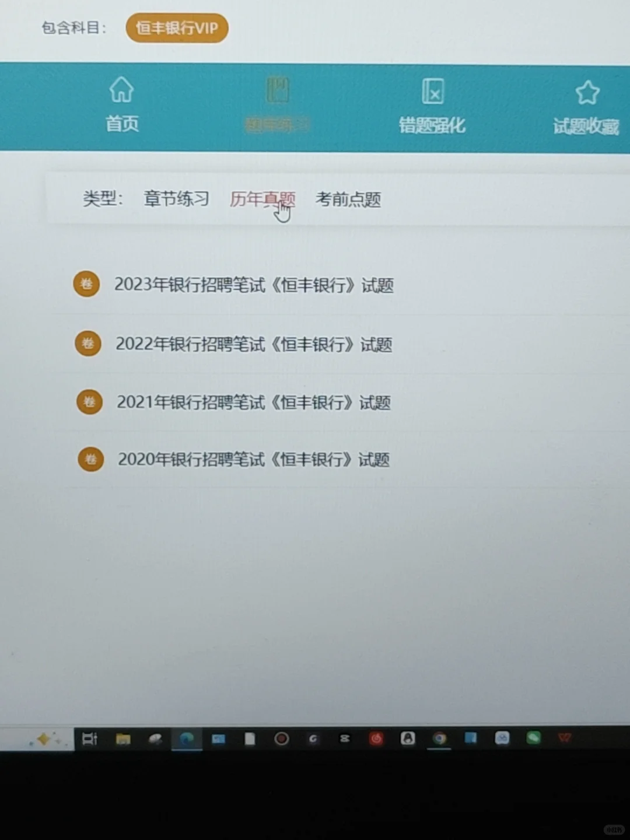Open the CapCut icon in the taskbar
Viewport: 630px width, 840px height.
[x=345, y=739]
